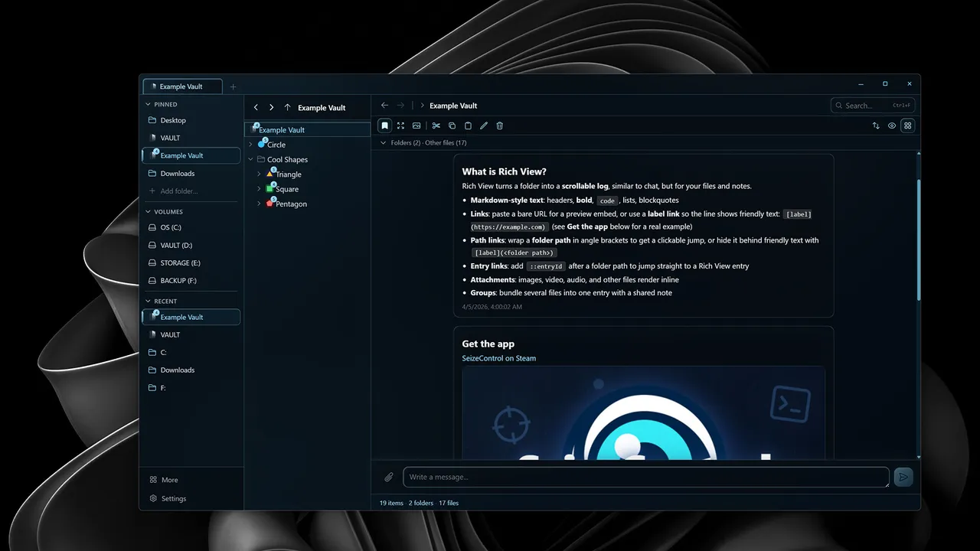The image size is (980, 551).
Task: Collapse the PINNED section
Action: pos(149,104)
